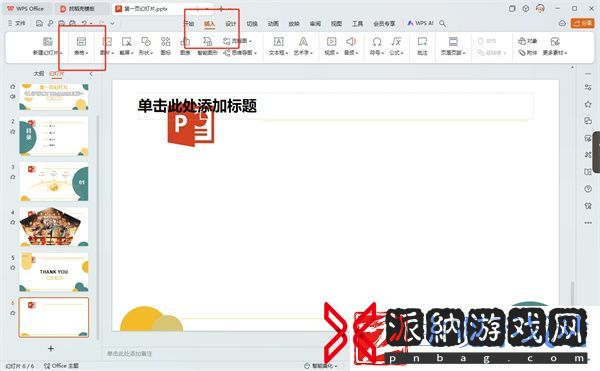Screen dimensions: 600x371
Task: Click the 智能图形 smart graphic icon
Action: (207, 41)
